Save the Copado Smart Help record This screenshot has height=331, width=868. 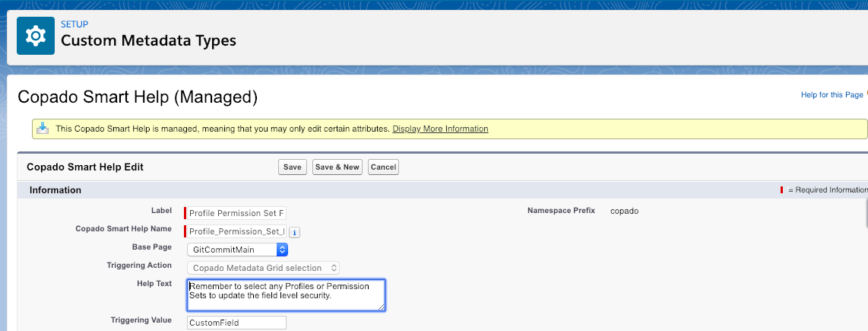click(293, 167)
